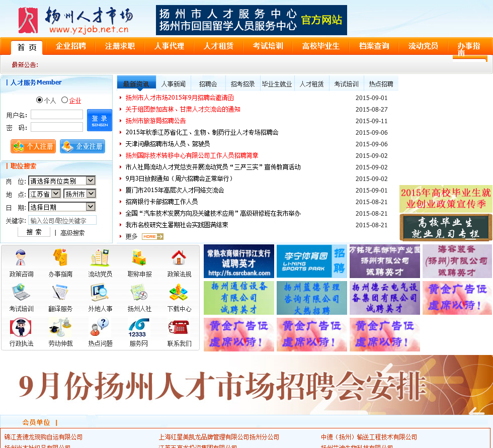Open 李宁体育园 招聘 ad banner

(312, 261)
